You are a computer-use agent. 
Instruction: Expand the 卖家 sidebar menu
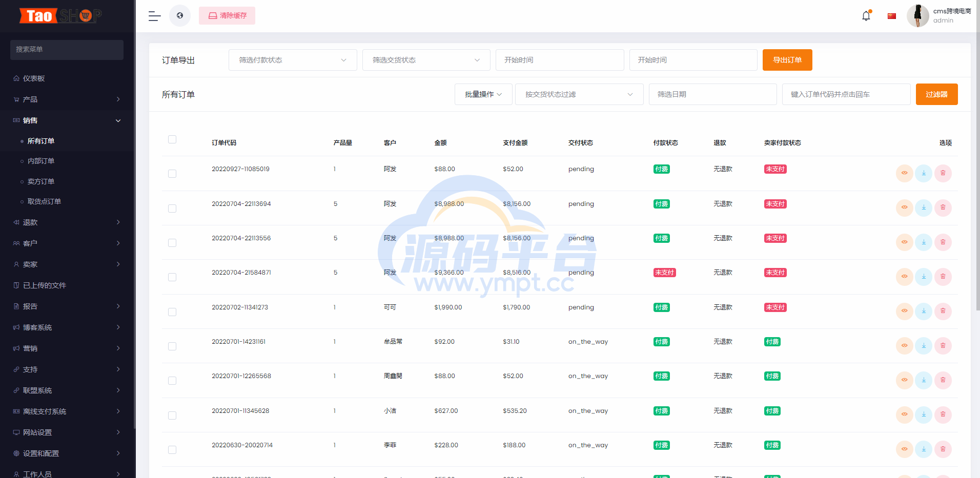point(67,264)
